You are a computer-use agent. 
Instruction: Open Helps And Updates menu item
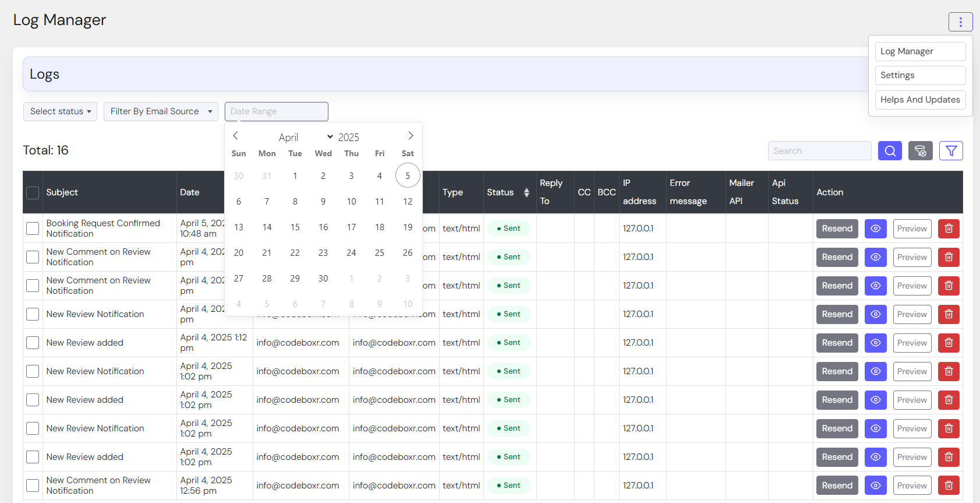point(920,100)
